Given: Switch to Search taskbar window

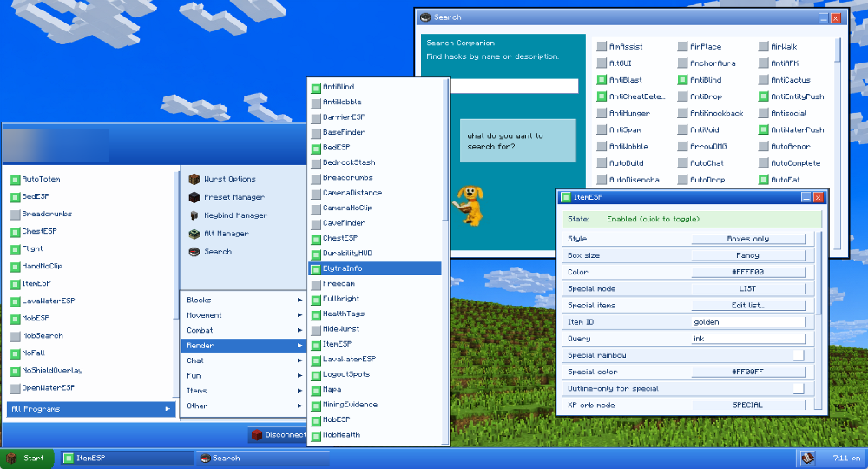Looking at the screenshot, I should tap(262, 459).
